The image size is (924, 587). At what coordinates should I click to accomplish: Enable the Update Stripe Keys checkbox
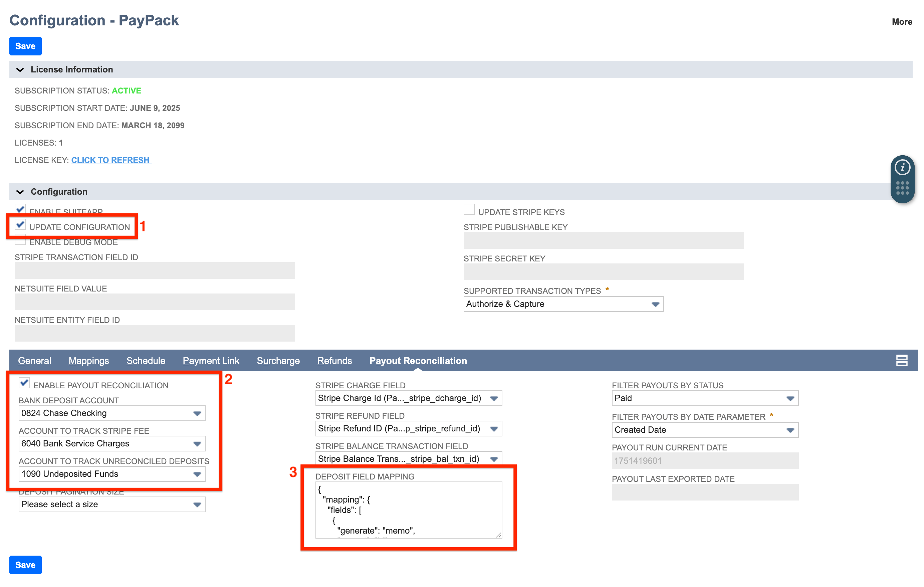coord(469,210)
